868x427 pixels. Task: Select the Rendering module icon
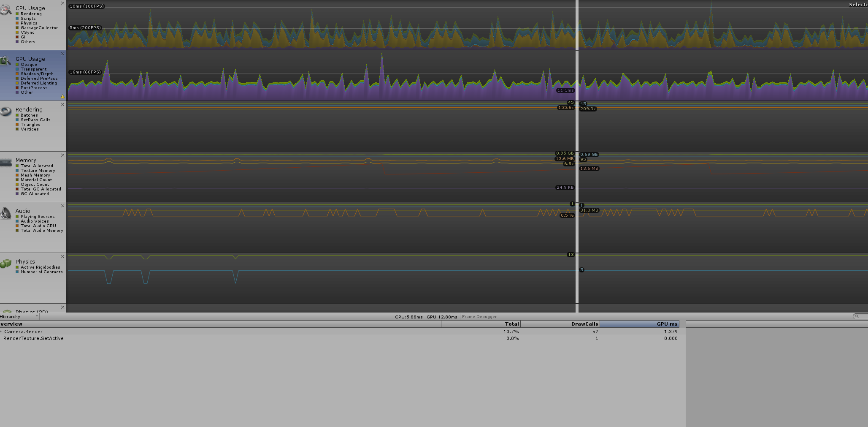pos(6,111)
